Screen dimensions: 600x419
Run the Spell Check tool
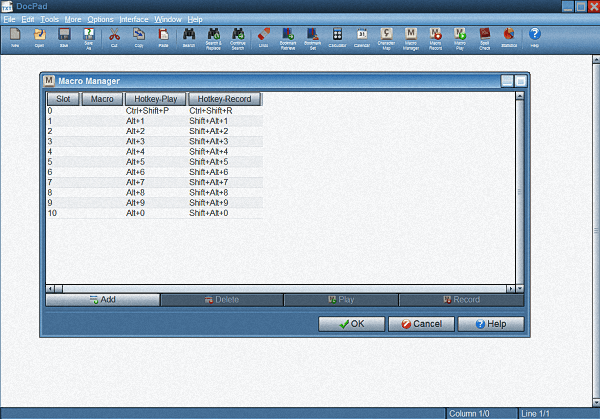(x=484, y=38)
